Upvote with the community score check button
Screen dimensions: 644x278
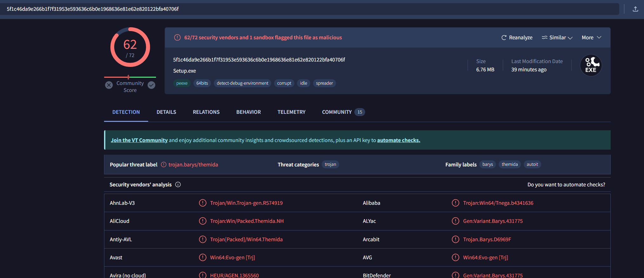(152, 85)
